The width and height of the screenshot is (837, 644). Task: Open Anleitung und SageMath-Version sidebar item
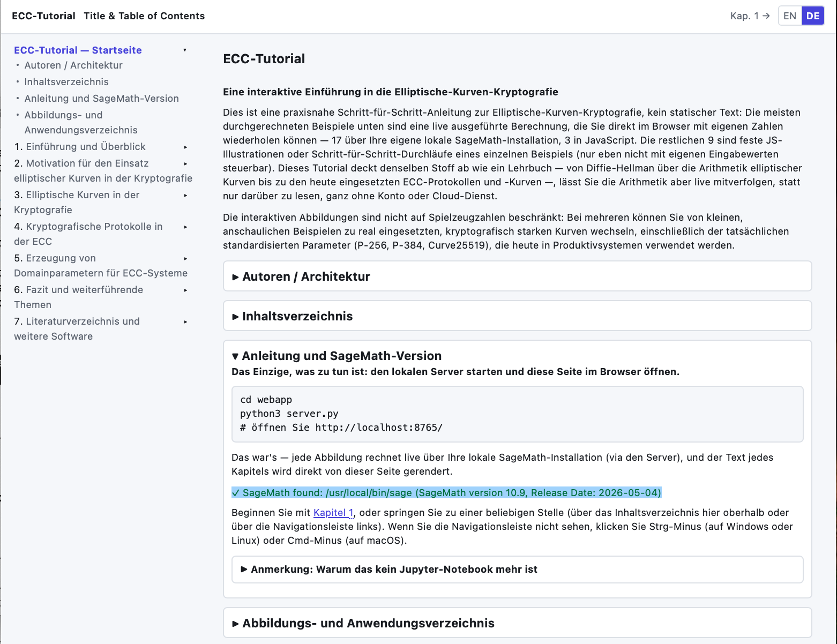(x=102, y=99)
